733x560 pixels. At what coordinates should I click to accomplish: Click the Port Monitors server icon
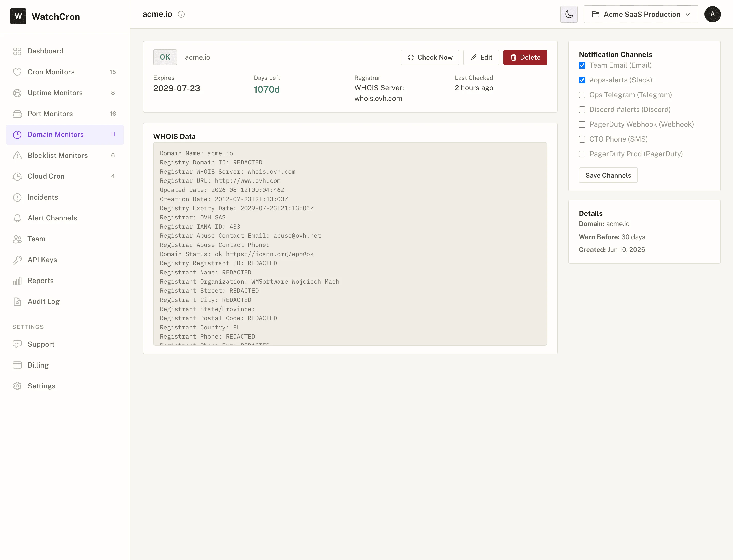click(17, 114)
